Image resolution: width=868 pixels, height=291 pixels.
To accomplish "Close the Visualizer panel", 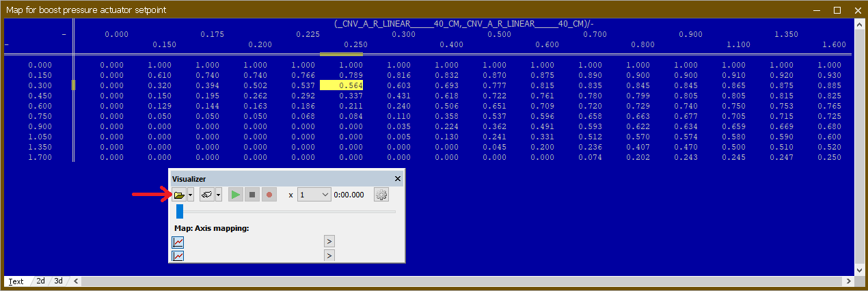I will coord(398,178).
